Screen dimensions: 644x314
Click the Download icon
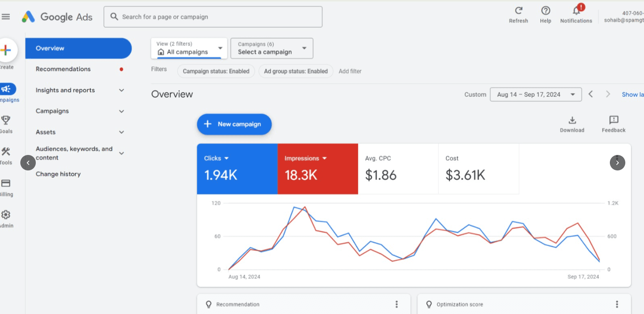(x=572, y=120)
